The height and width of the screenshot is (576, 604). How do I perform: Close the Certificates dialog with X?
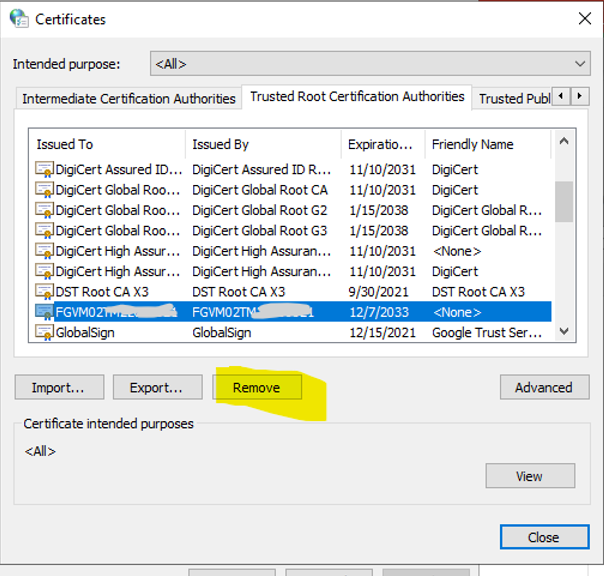(x=585, y=18)
